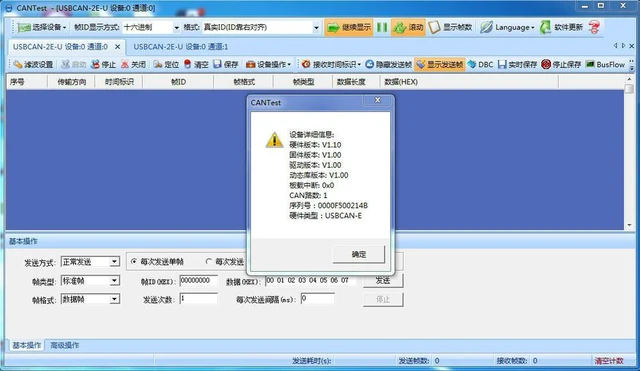Click the 序号 column header

(27, 82)
